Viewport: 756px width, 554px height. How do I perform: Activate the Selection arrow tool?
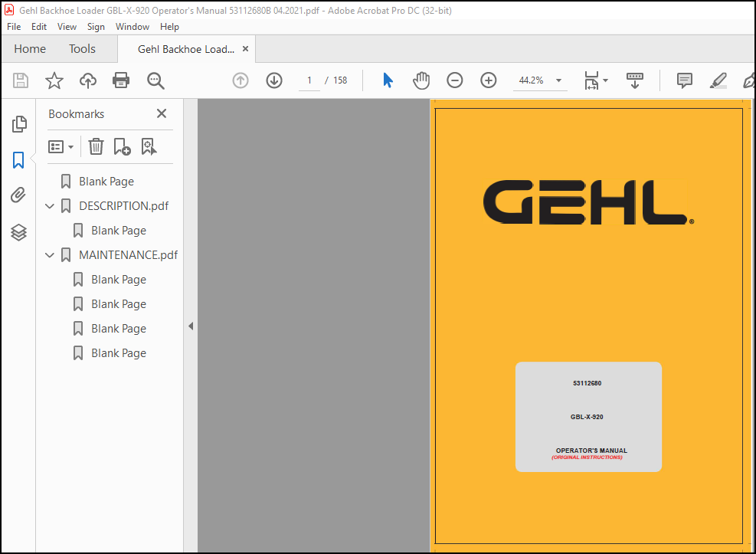[x=388, y=80]
